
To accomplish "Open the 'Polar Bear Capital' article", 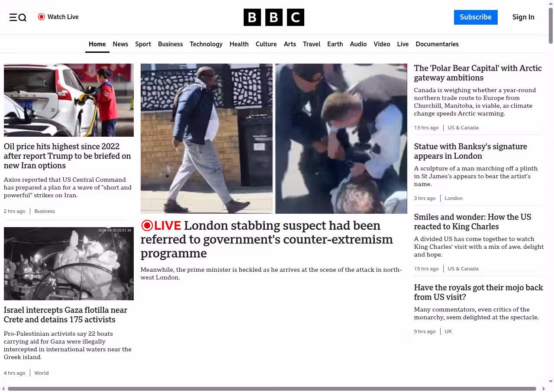I will click(x=477, y=73).
